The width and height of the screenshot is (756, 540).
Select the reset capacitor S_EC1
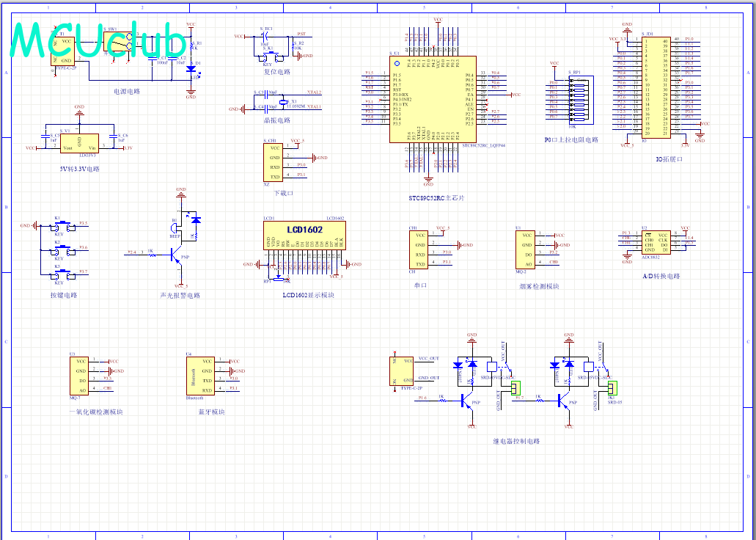pos(265,37)
